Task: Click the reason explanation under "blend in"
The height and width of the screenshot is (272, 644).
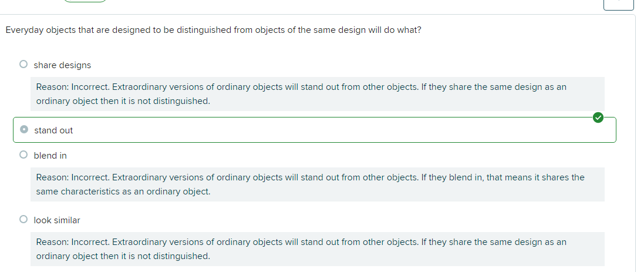Action: [317, 184]
